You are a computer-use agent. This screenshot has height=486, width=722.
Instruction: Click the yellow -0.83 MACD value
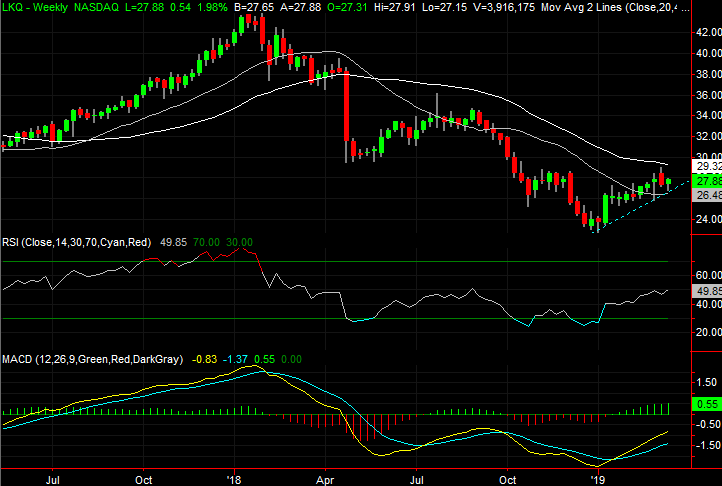point(204,359)
